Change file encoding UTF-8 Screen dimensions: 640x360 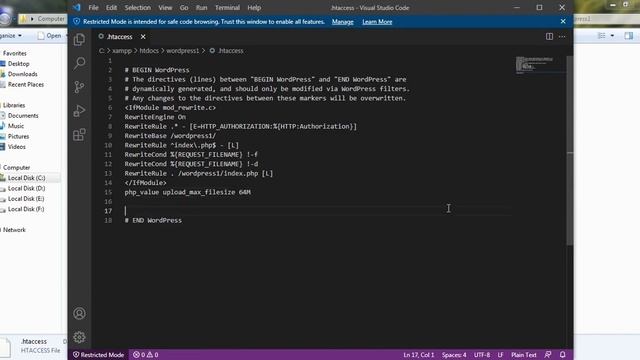482,355
